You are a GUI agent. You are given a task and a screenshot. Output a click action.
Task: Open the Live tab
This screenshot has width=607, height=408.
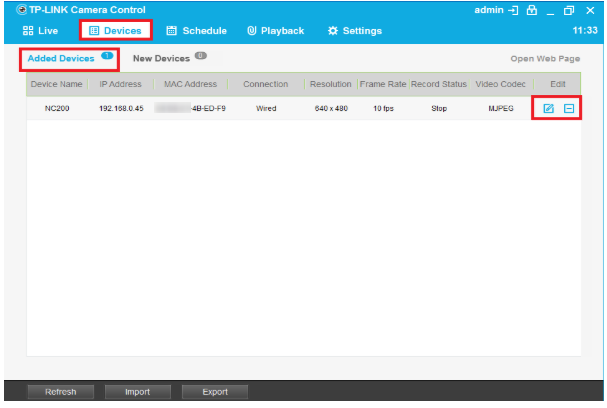click(x=40, y=31)
